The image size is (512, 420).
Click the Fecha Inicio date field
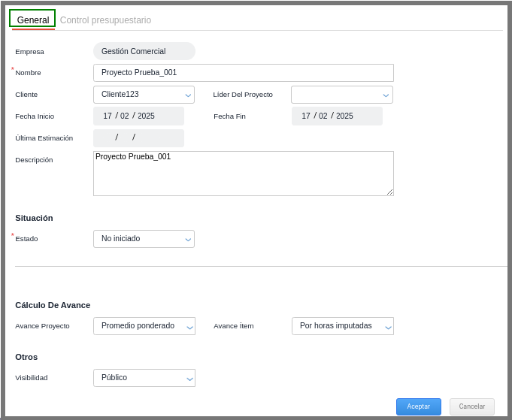(x=138, y=116)
